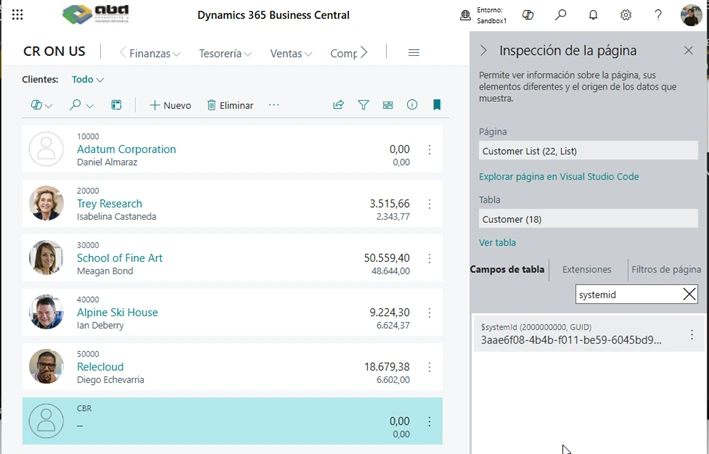
Task: Click the Alpine Ski House number 40000
Action: (x=88, y=299)
